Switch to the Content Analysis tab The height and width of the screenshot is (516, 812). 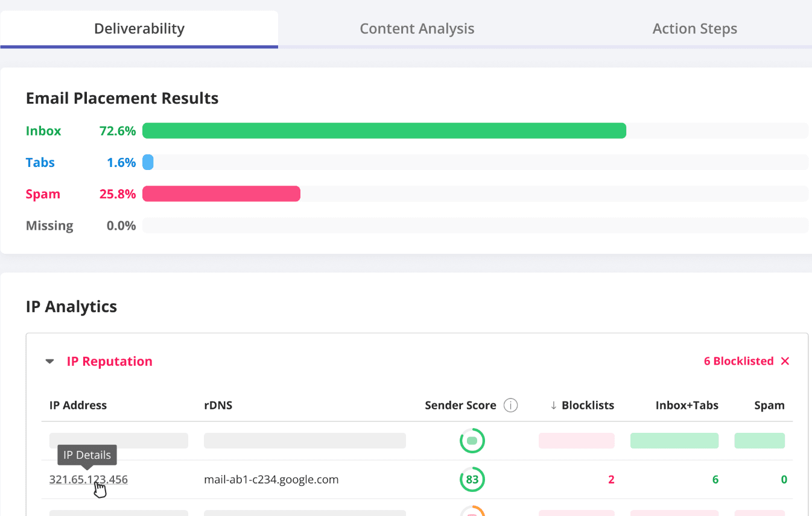(417, 28)
